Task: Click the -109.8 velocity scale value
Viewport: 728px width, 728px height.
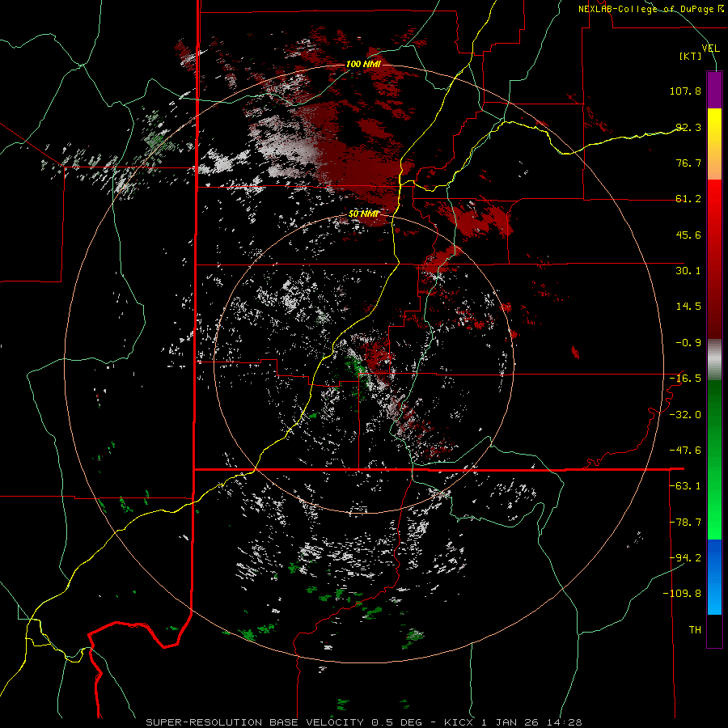Action: (x=682, y=594)
